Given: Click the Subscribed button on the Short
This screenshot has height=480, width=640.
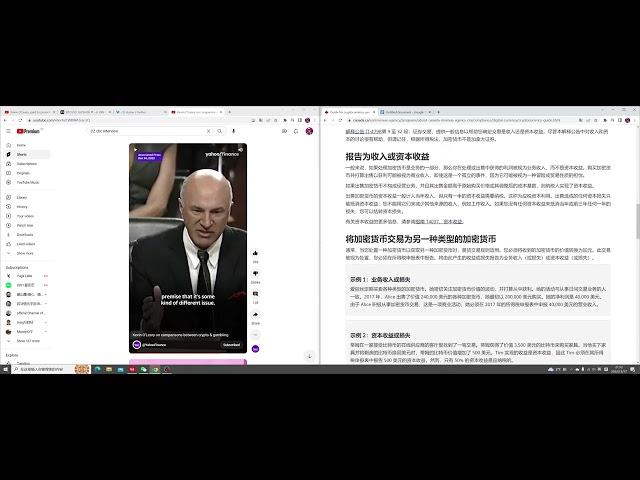Looking at the screenshot, I should pyautogui.click(x=231, y=344).
